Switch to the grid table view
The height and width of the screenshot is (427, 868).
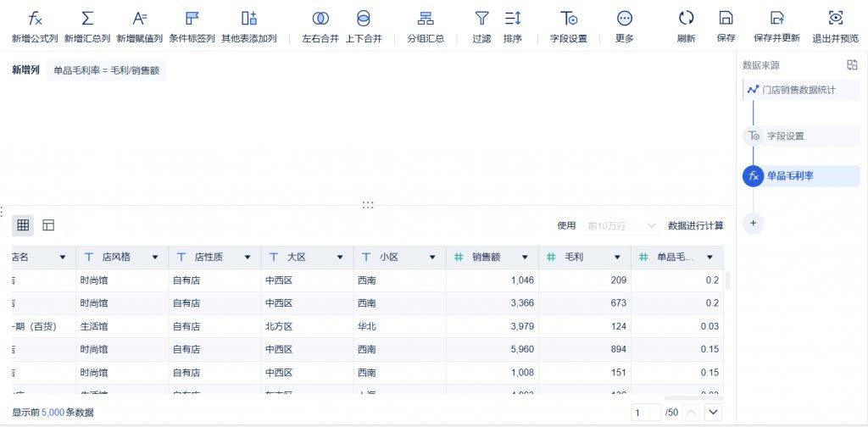[x=23, y=225]
